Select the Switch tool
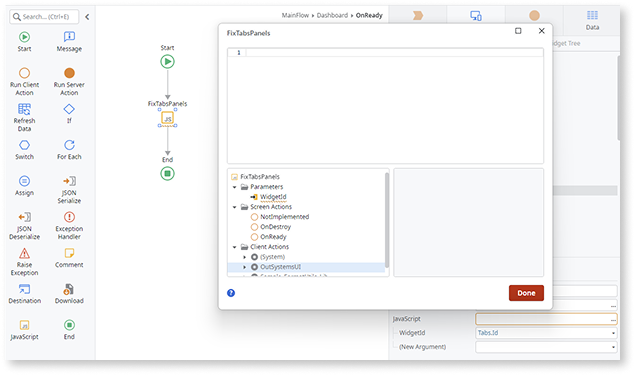The height and width of the screenshot is (375, 635). coord(24,150)
